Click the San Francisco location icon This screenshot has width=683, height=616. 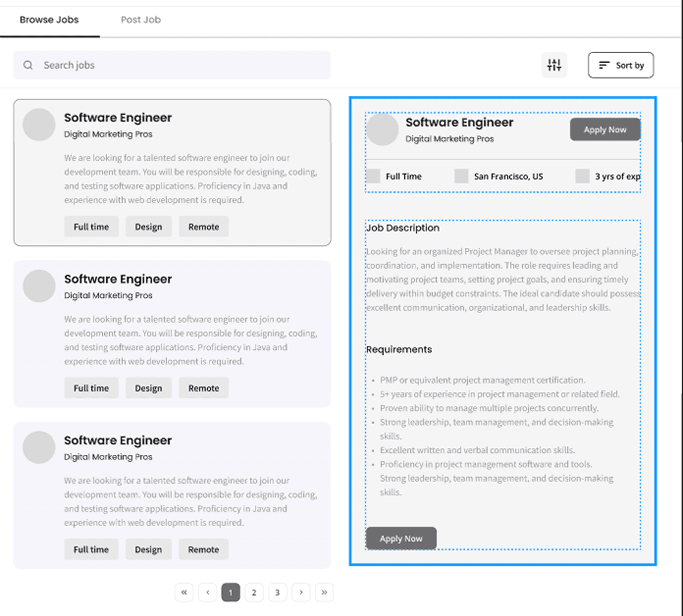[461, 176]
